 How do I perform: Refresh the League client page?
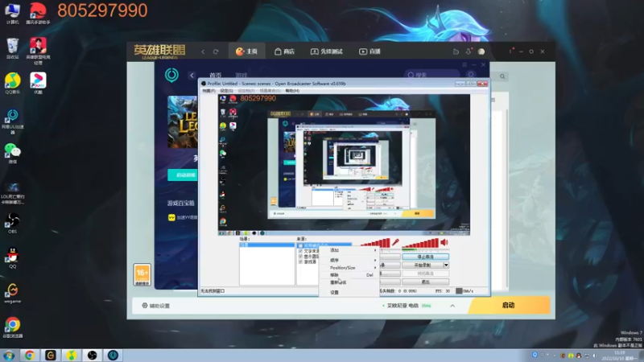tap(216, 51)
